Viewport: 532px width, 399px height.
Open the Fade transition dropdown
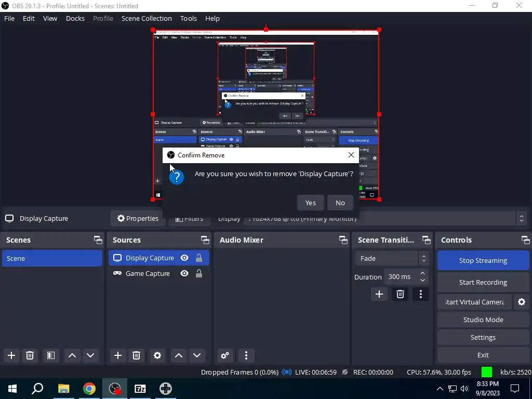(x=392, y=259)
